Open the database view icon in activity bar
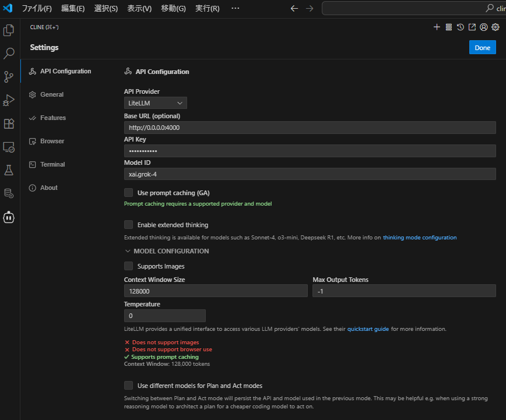The width and height of the screenshot is (506, 420). pyautogui.click(x=9, y=193)
